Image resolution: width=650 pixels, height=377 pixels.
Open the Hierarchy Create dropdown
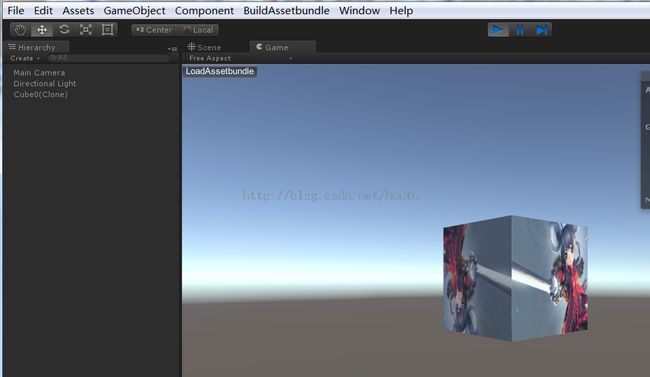25,58
